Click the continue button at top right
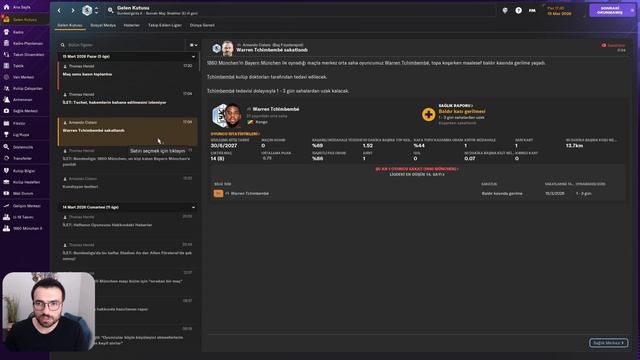This screenshot has width=640, height=360. coord(612,11)
